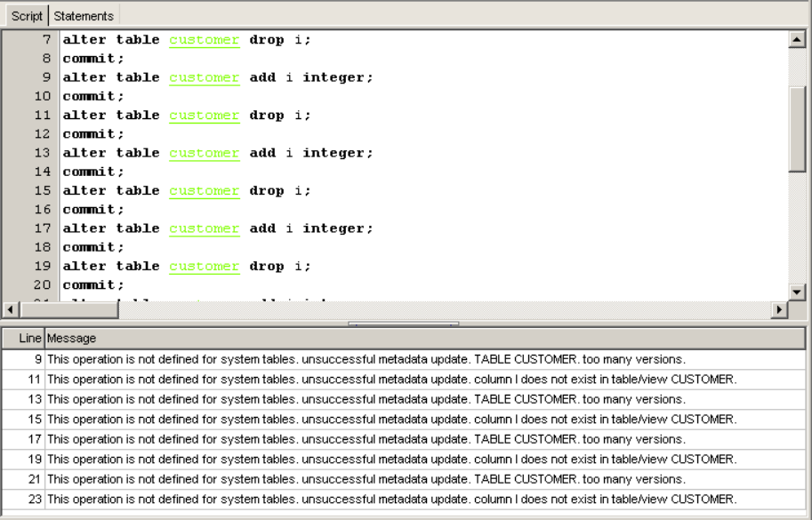Viewport: 812px width, 520px height.
Task: Select the Script tab
Action: [x=24, y=16]
